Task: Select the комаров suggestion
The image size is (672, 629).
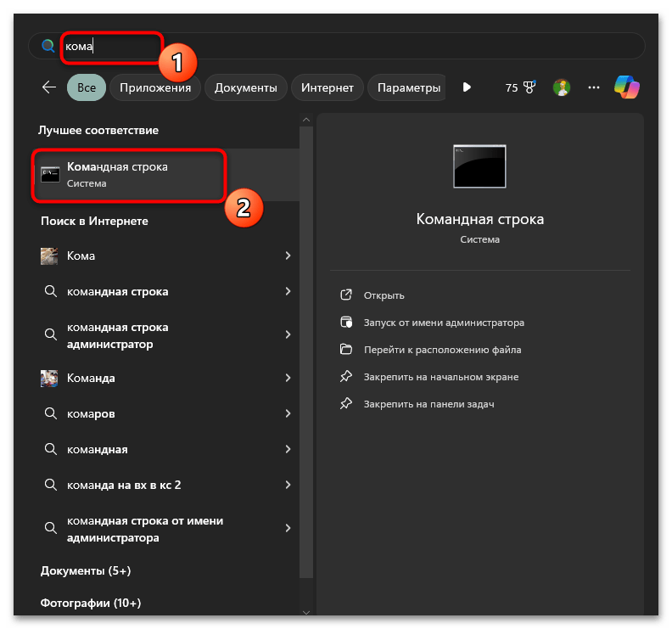Action: 165,413
